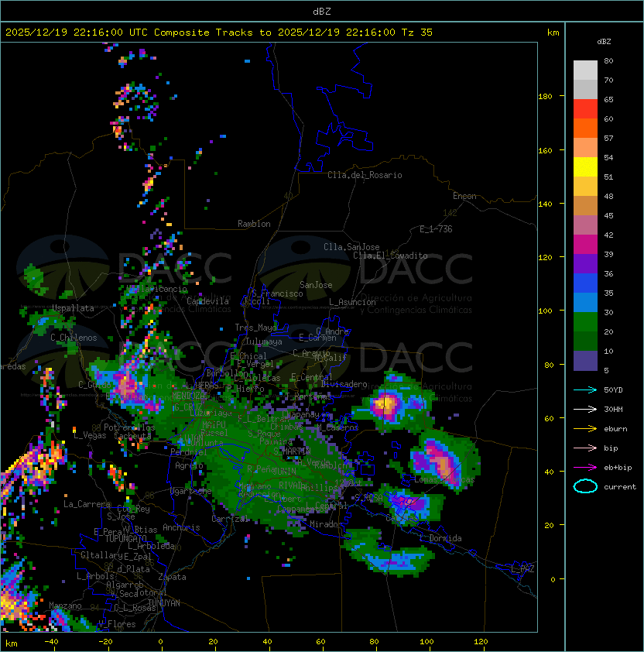Click the 'L_PAZ' place label
The width and height of the screenshot is (644, 652).
(522, 569)
